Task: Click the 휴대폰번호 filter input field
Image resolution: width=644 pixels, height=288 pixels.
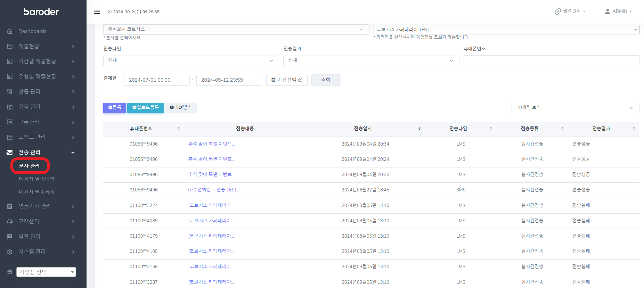Action: coord(551,61)
